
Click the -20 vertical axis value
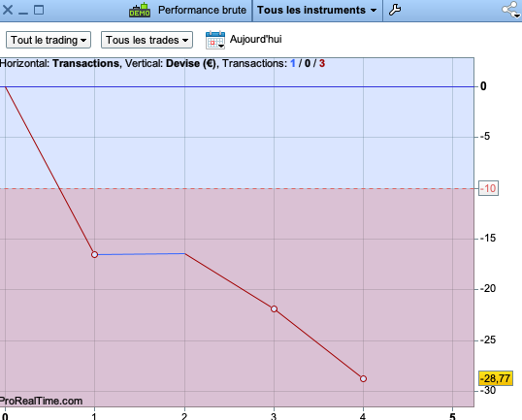pos(488,288)
